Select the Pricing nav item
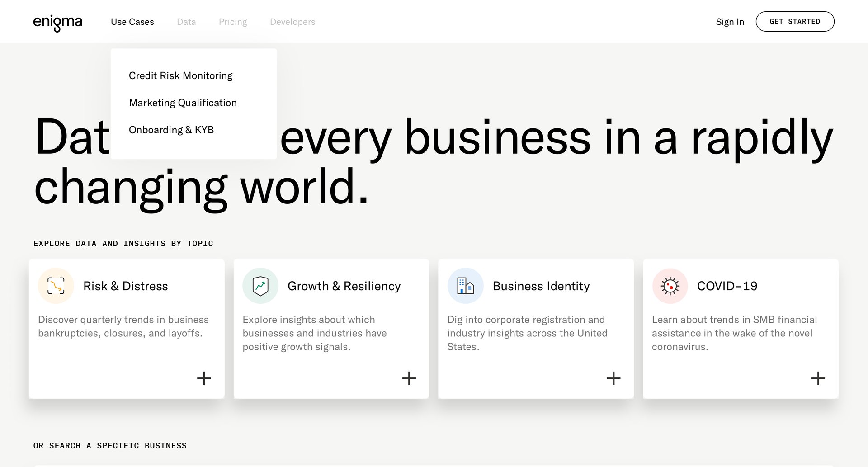Viewport: 868px width, 467px height. pos(233,21)
